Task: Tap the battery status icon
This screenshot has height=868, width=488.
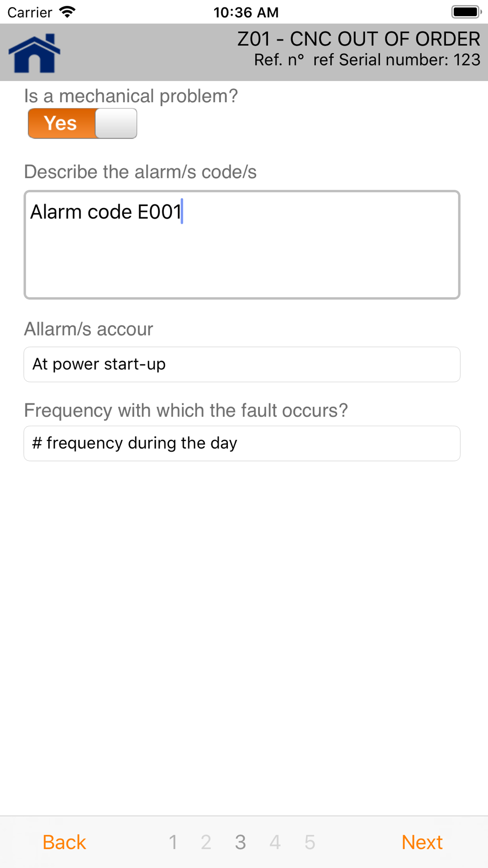Action: 467,12
